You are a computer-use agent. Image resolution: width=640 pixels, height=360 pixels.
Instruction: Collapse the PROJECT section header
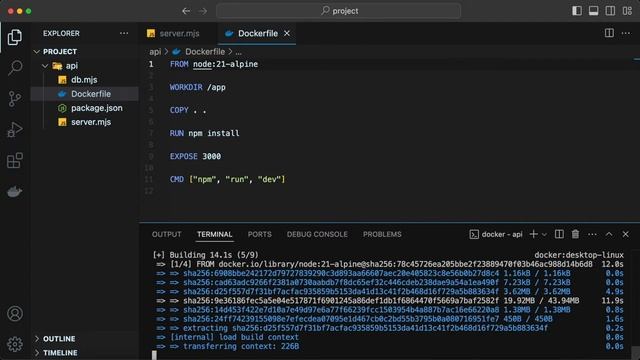pyautogui.click(x=85, y=51)
